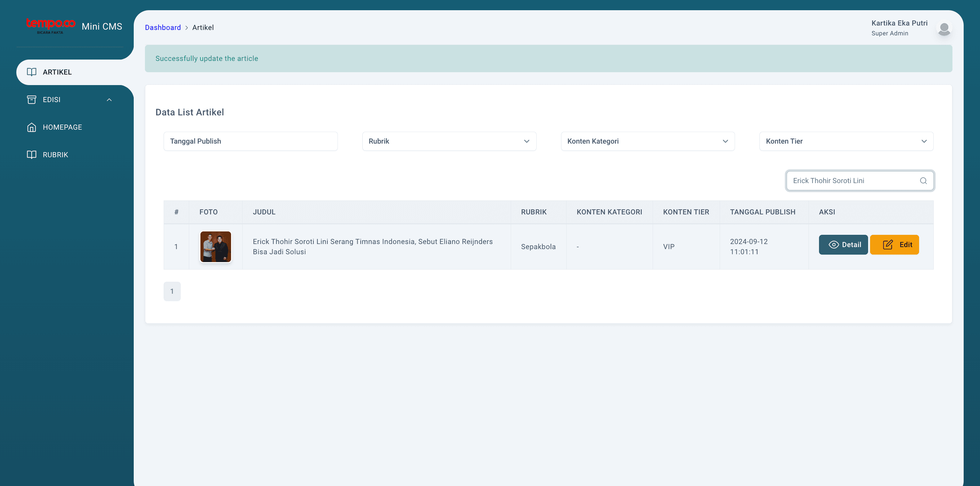Open the Konten Tier dropdown
The width and height of the screenshot is (980, 486).
(846, 141)
